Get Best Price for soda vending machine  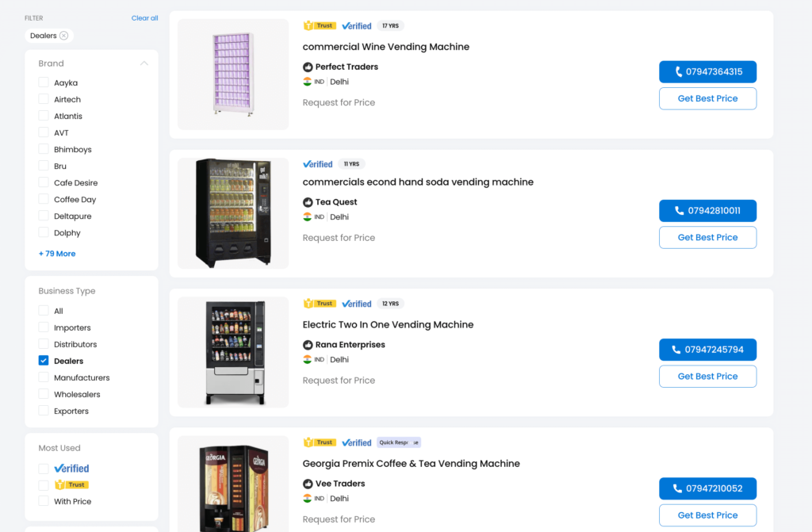707,237
